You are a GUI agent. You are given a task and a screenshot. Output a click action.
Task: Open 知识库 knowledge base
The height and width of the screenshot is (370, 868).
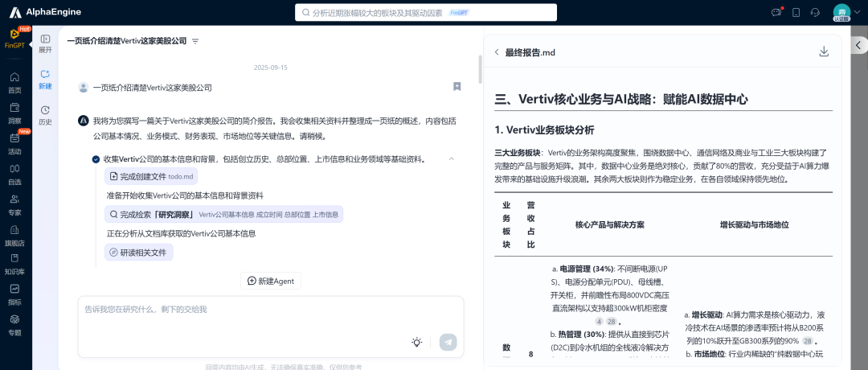click(15, 264)
